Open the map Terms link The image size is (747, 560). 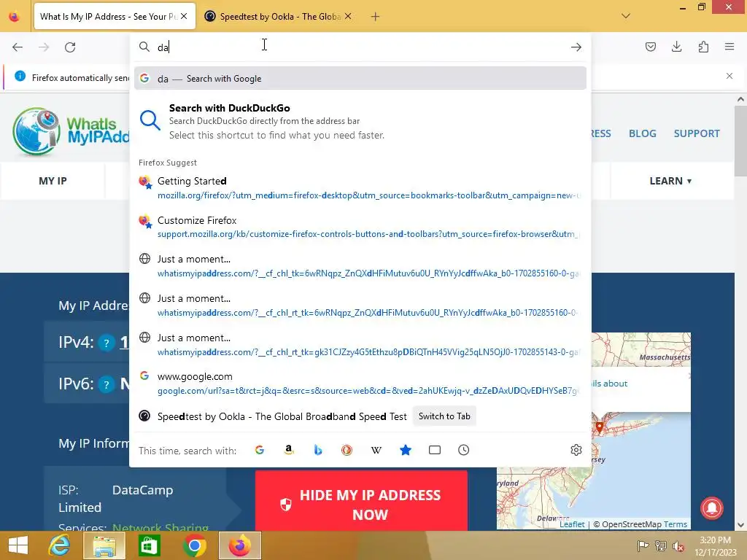pyautogui.click(x=675, y=524)
